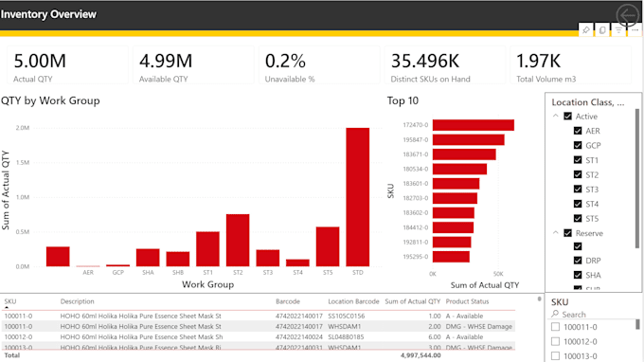Select the ST1 bar in chart
The height and width of the screenshot is (362, 644).
207,249
